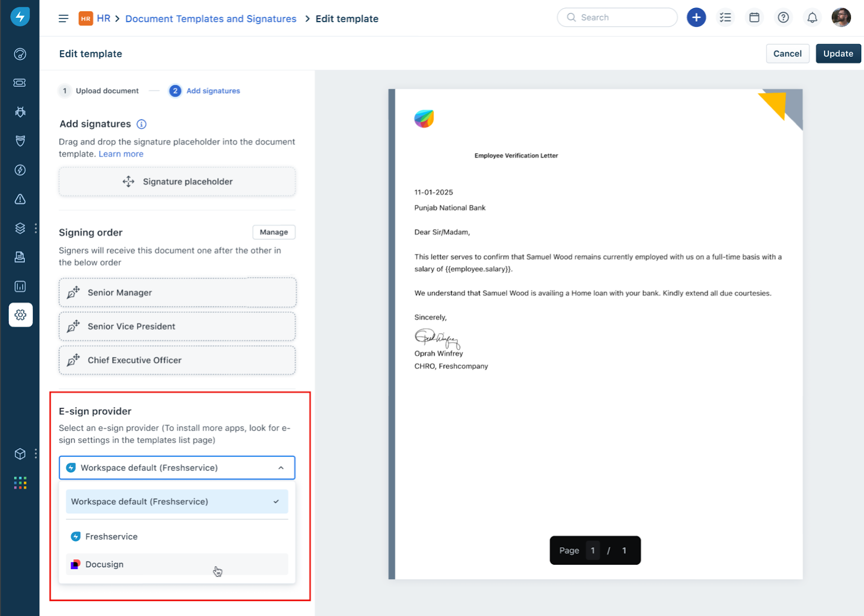Screen dimensions: 864x616
Task: Open the notifications bell icon
Action: [x=812, y=17]
